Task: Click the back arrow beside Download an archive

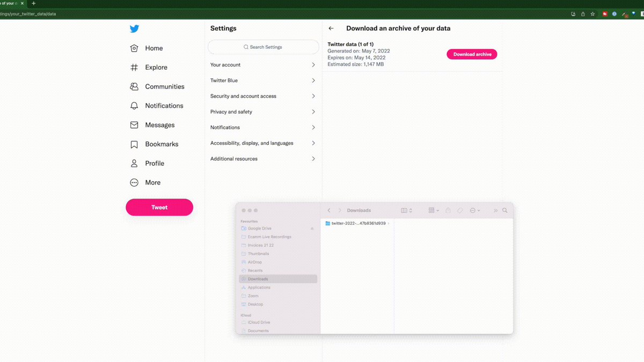Action: click(x=331, y=28)
